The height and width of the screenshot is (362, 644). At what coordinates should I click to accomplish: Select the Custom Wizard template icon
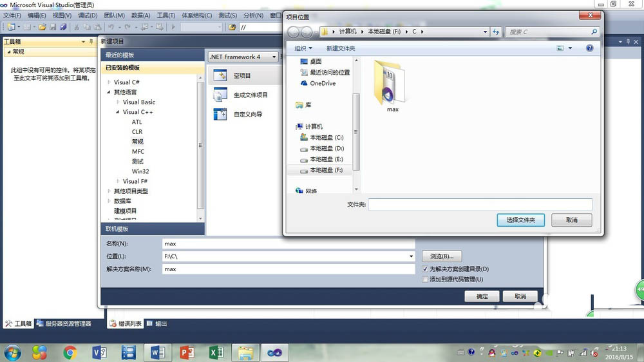pyautogui.click(x=220, y=114)
